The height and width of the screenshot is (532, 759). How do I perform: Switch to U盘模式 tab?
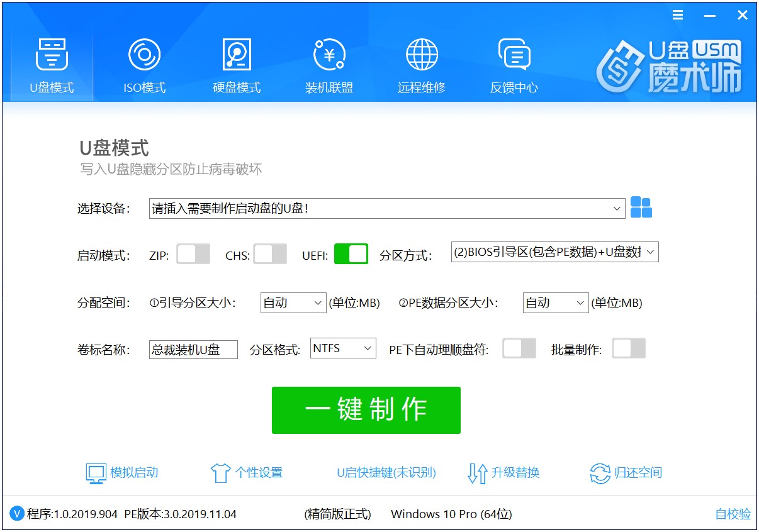coord(52,65)
